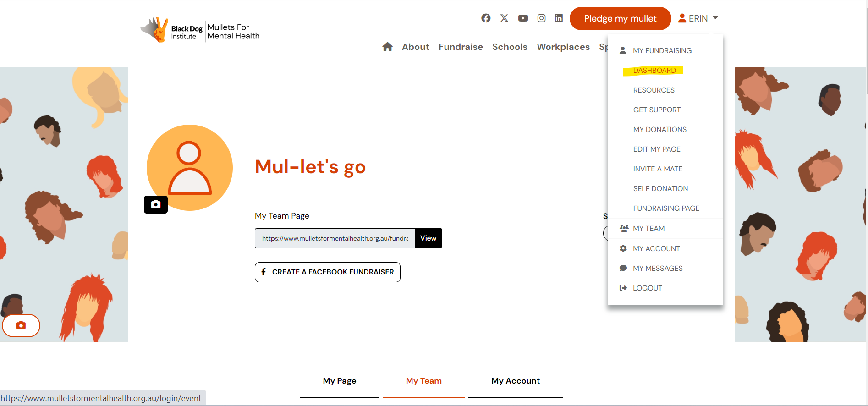Click Create a Facebook Fundraiser button
868x406 pixels.
(327, 272)
